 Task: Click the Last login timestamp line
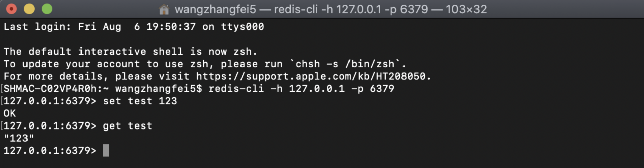tap(133, 27)
